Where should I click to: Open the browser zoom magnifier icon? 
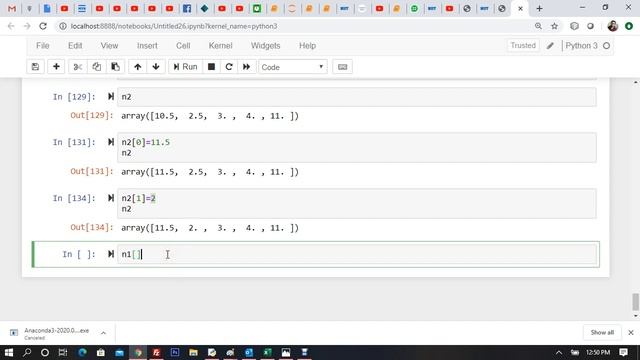click(x=538, y=26)
